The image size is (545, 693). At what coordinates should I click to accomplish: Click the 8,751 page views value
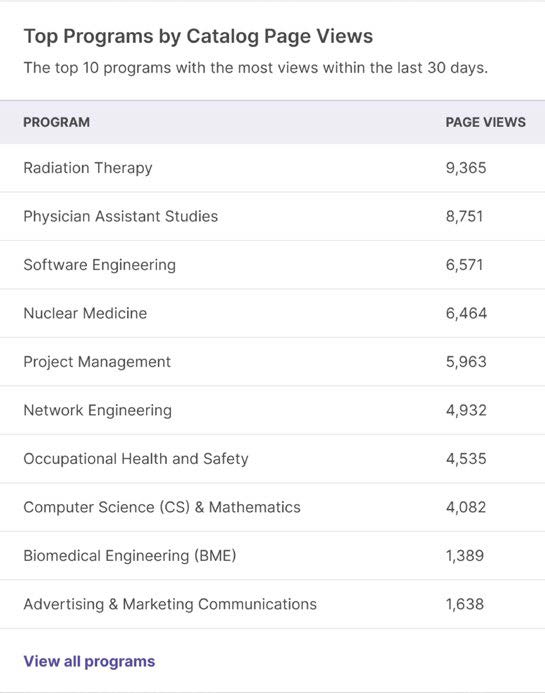[464, 217]
